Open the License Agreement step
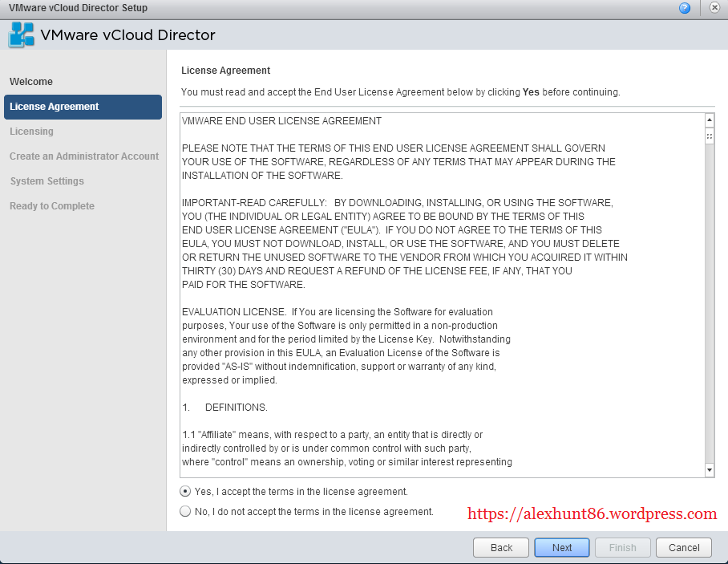728x564 pixels. 55,107
